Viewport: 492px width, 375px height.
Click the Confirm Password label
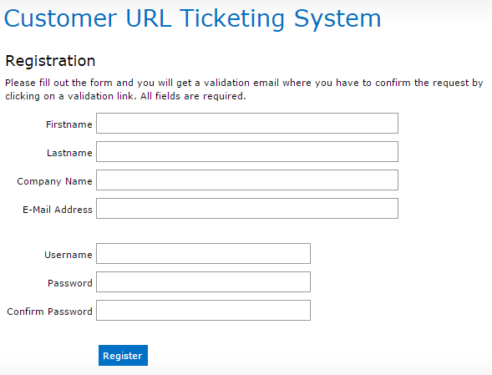(x=50, y=311)
